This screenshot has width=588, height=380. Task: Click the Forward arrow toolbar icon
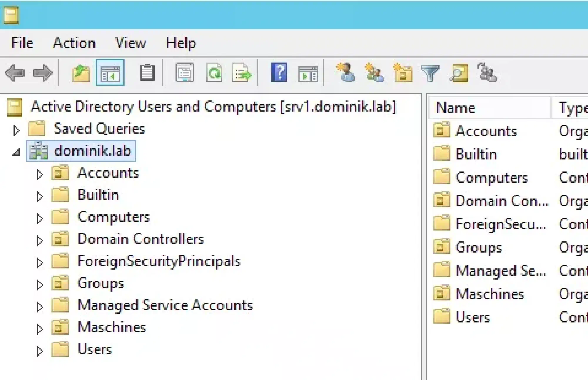coord(43,73)
